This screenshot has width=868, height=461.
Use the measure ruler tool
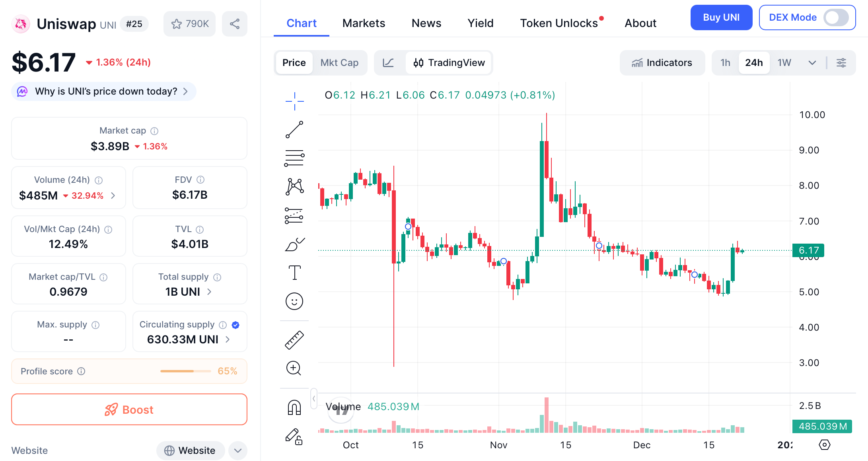[294, 339]
